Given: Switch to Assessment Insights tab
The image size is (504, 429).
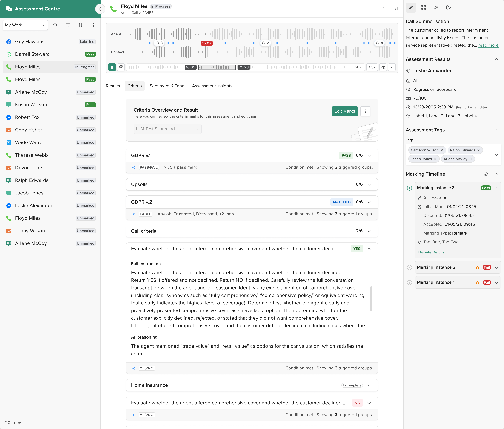Looking at the screenshot, I should point(212,86).
